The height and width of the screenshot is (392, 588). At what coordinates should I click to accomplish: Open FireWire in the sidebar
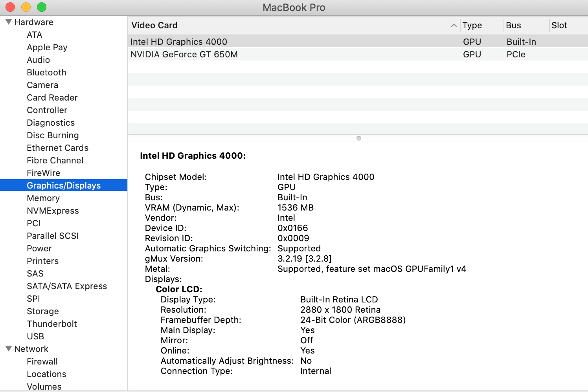(43, 173)
